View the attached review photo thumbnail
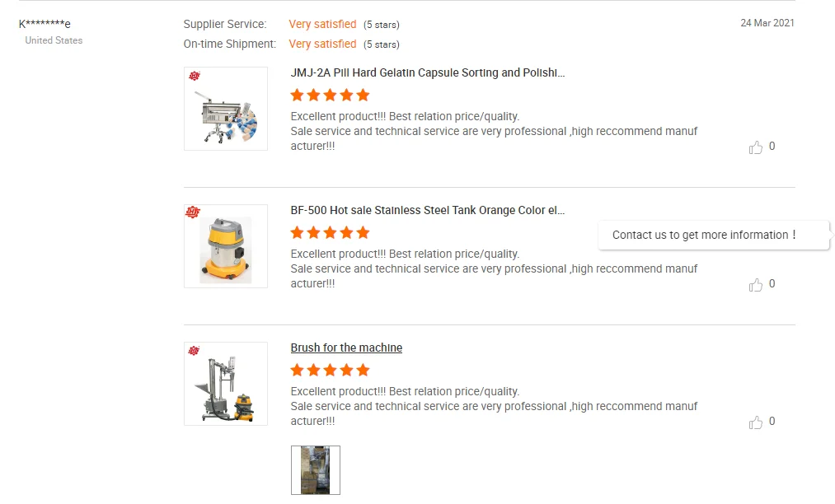 [316, 470]
